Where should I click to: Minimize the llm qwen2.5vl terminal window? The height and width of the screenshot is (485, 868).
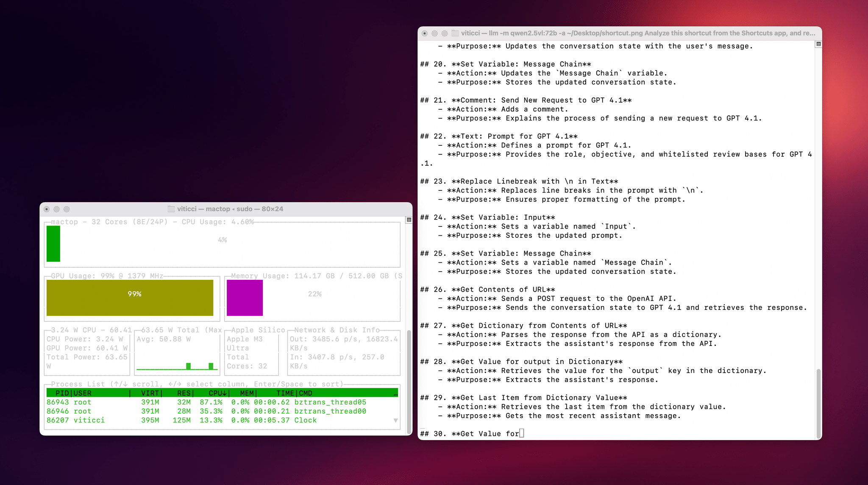[x=434, y=33]
